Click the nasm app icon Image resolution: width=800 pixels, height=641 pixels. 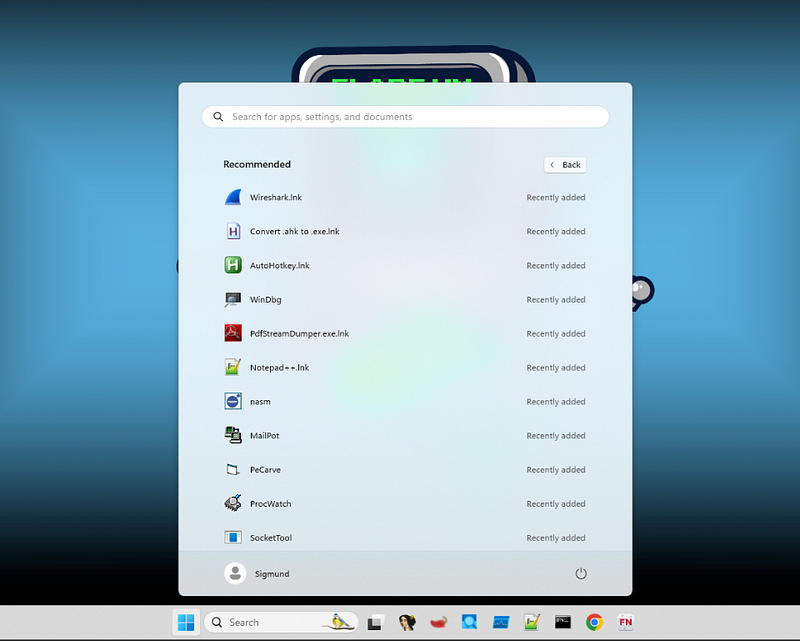(x=233, y=402)
